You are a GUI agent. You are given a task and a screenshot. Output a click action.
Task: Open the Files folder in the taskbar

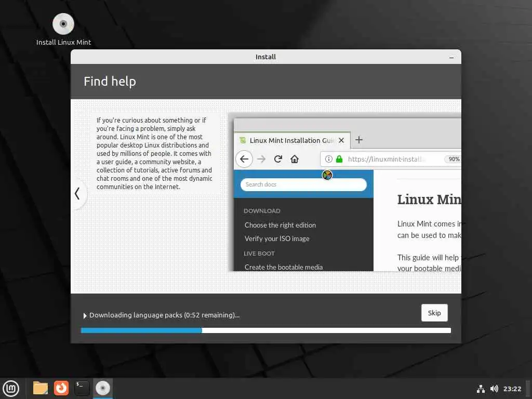(x=41, y=388)
